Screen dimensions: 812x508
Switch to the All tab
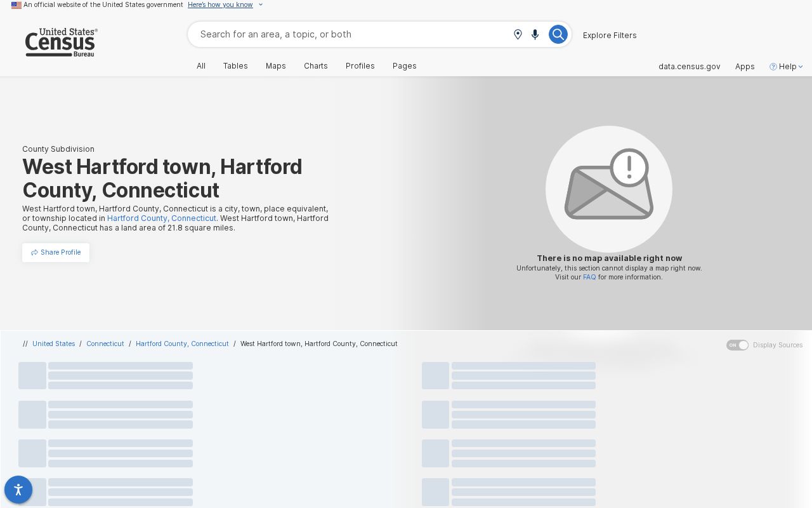[x=201, y=66]
